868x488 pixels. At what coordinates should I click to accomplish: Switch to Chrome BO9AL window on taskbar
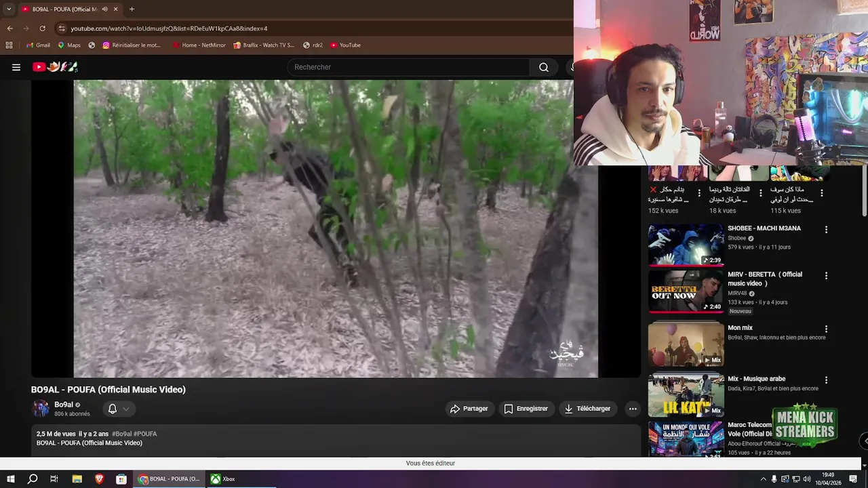tap(169, 479)
